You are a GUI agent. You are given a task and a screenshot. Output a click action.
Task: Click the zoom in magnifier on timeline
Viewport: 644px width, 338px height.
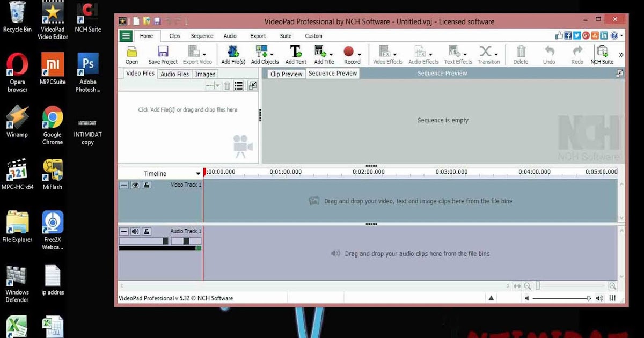pos(612,286)
